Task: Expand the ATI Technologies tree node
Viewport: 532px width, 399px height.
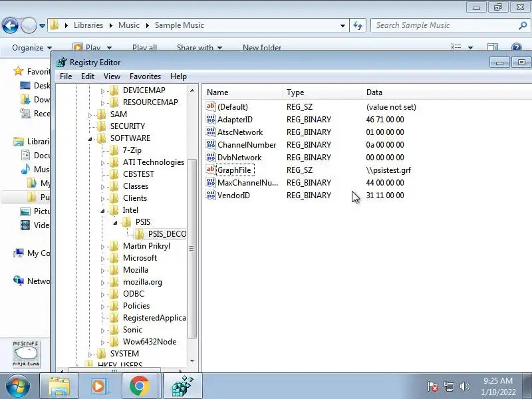Action: pos(102,163)
